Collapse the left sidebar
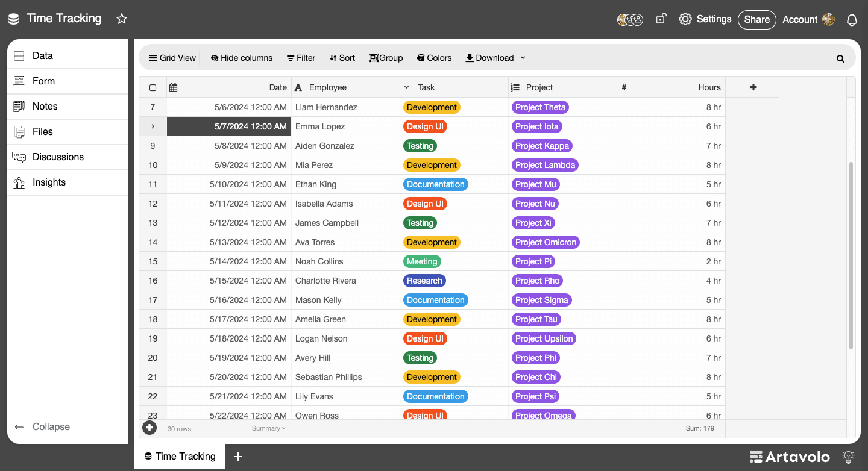 click(42, 426)
